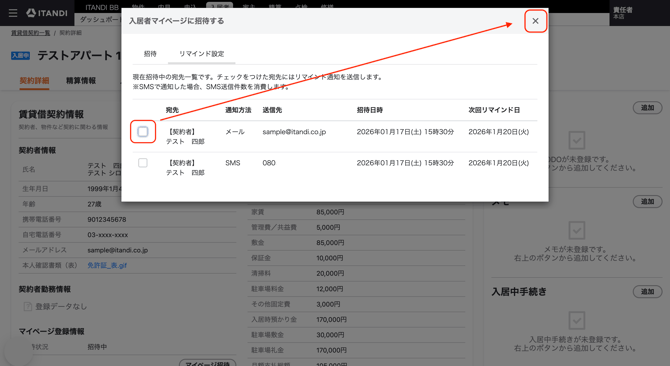Click the document icon beside 登録データなし

[27, 306]
